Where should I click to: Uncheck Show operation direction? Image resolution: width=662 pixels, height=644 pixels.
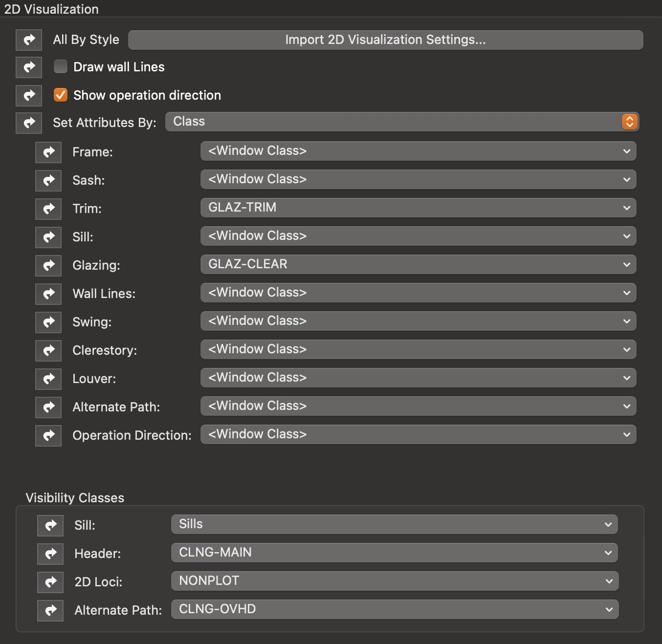tap(61, 95)
